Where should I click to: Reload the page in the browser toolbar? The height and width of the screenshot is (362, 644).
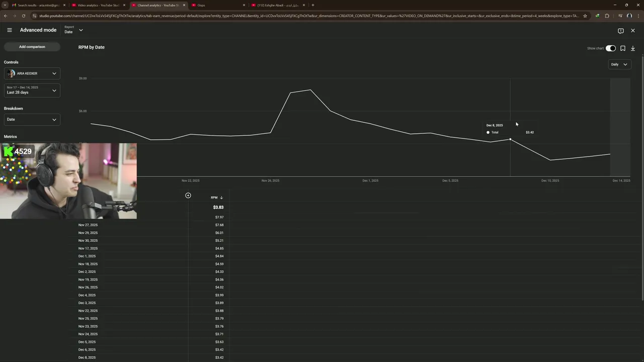(23, 16)
